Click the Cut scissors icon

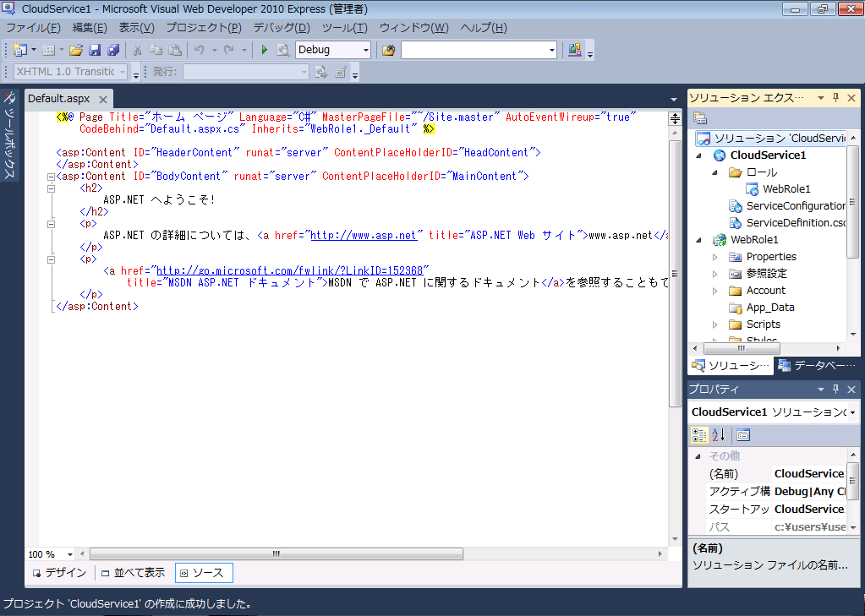[x=137, y=50]
